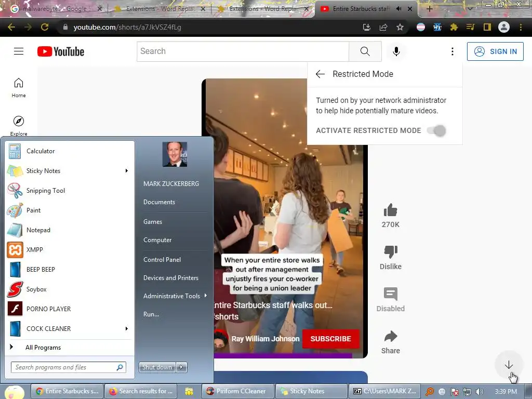The height and width of the screenshot is (399, 532).
Task: Reload the page in Chrome
Action: click(x=45, y=27)
